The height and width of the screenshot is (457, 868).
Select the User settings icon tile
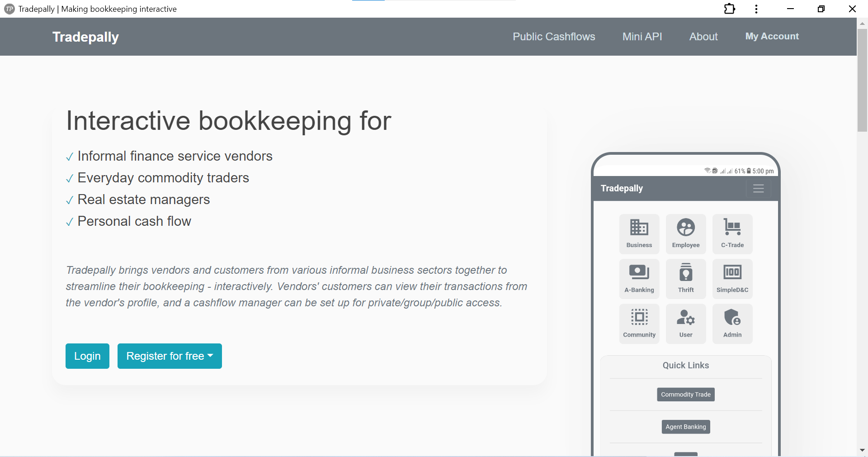[685, 324]
